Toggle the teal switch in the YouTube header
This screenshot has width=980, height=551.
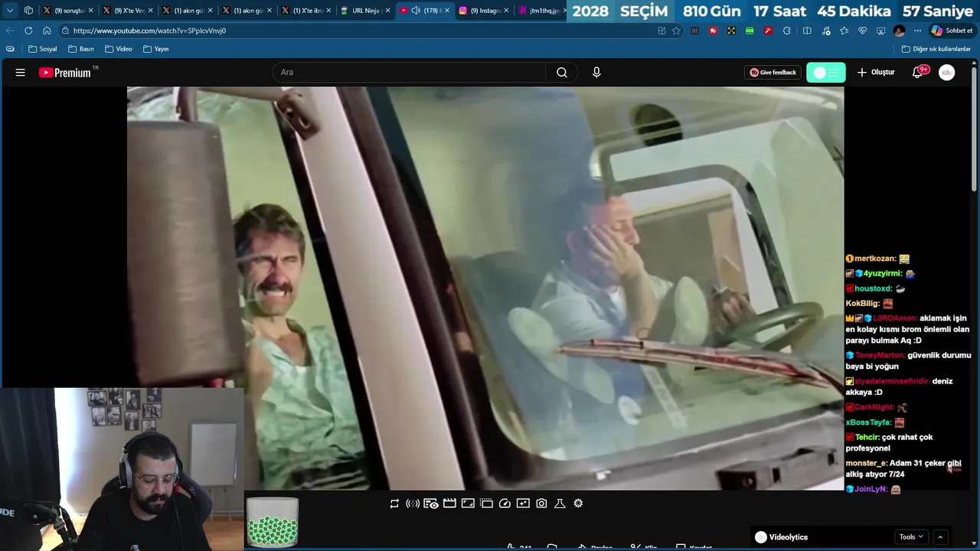point(825,73)
